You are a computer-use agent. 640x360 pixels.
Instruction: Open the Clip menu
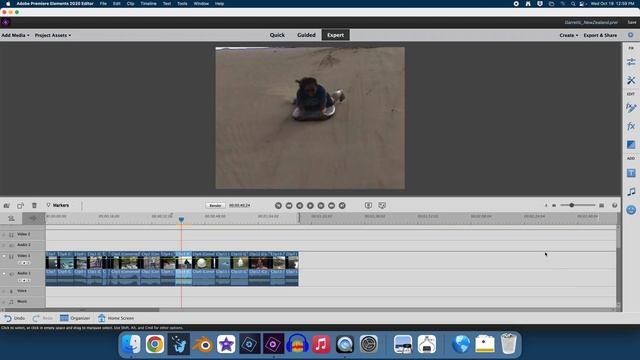(x=131, y=3)
